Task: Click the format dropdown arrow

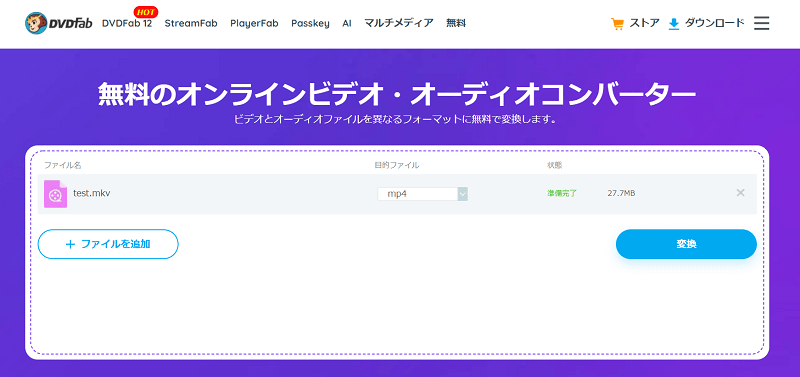Action: [462, 194]
